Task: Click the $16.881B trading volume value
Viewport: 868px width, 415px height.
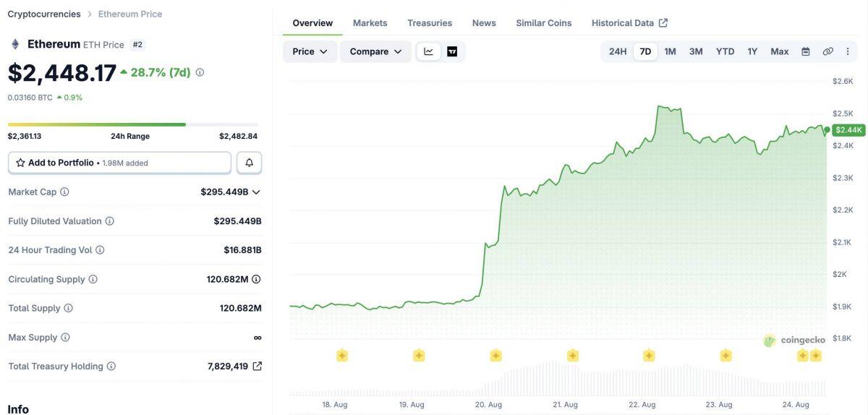Action: point(242,250)
